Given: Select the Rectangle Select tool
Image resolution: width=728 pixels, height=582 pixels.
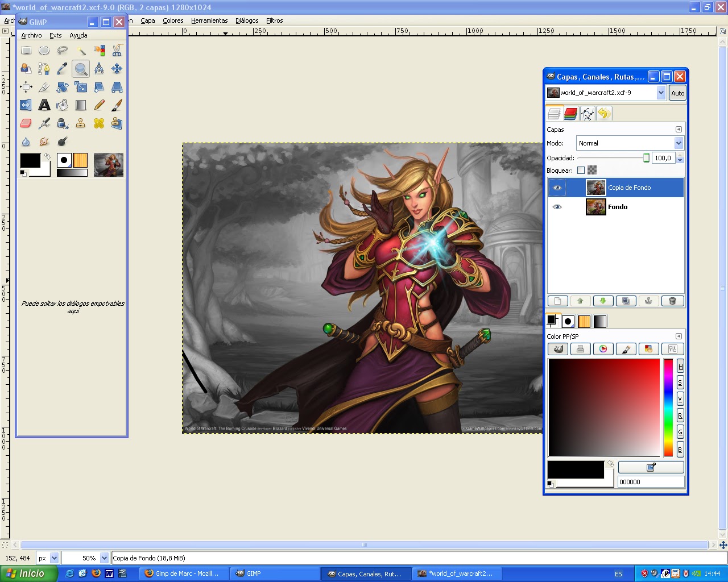Looking at the screenshot, I should click(x=26, y=51).
